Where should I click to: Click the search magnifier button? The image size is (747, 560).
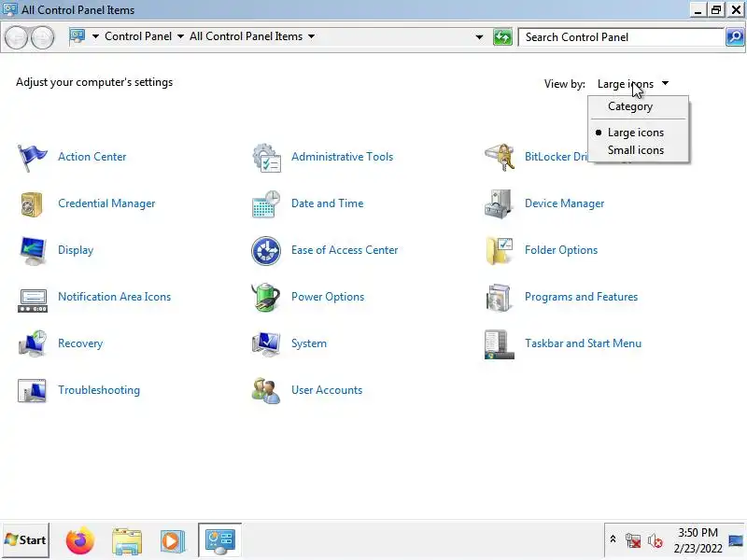(735, 37)
